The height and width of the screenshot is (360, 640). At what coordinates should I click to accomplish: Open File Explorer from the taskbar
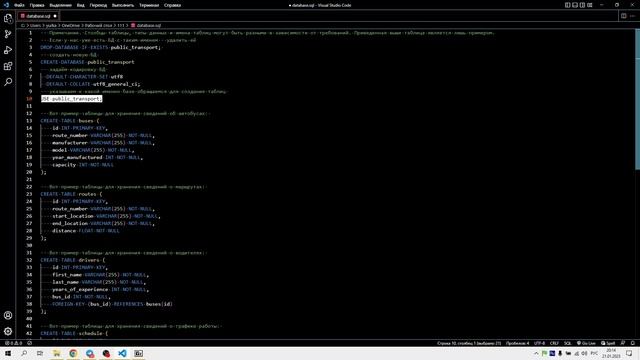(x=56, y=353)
